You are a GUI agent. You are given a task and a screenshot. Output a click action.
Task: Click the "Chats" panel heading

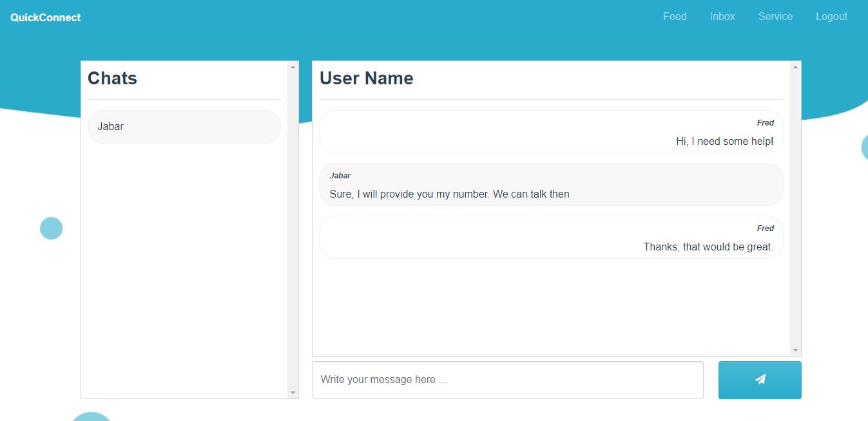(x=112, y=78)
